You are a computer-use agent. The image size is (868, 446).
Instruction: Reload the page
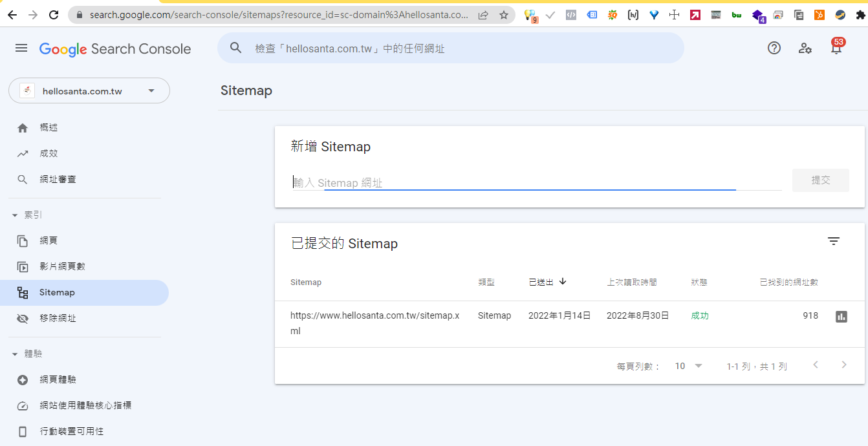pos(54,15)
